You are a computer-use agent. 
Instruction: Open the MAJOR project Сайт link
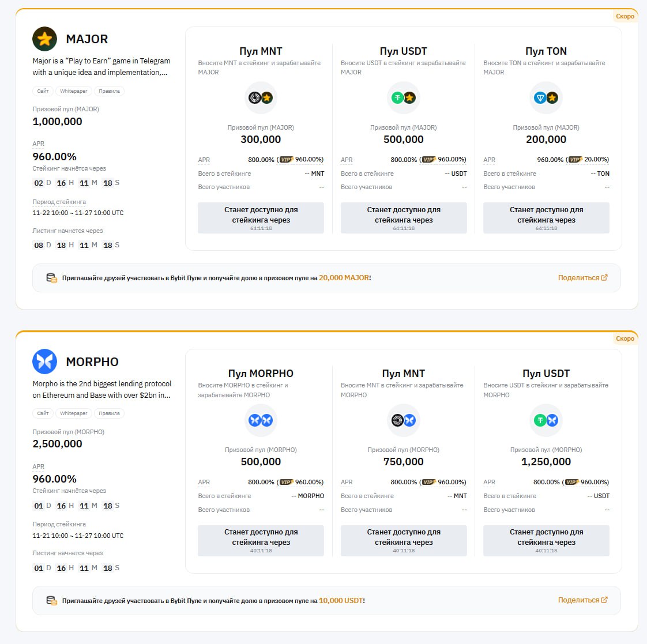43,91
